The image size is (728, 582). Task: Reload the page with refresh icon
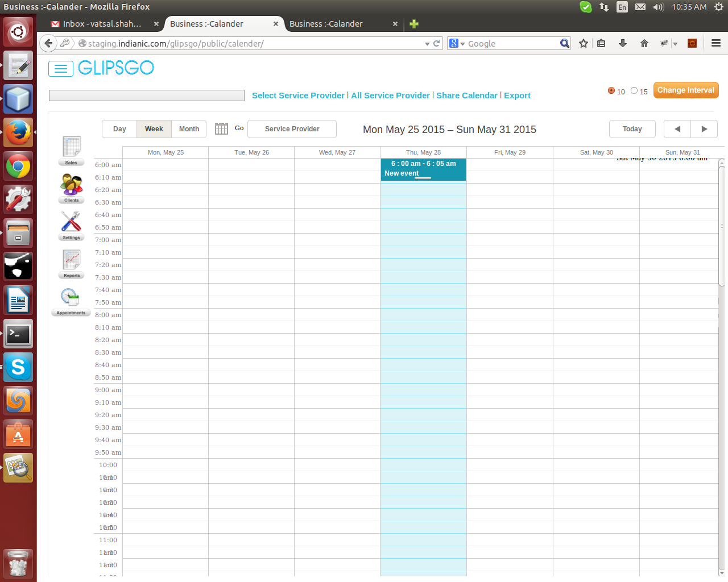[x=437, y=43]
